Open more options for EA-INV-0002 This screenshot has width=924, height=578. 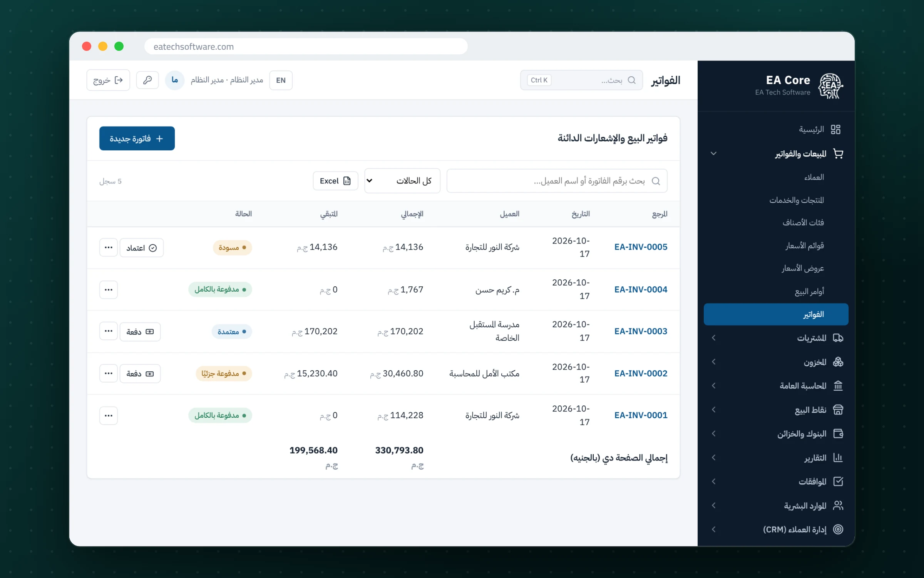click(x=109, y=373)
